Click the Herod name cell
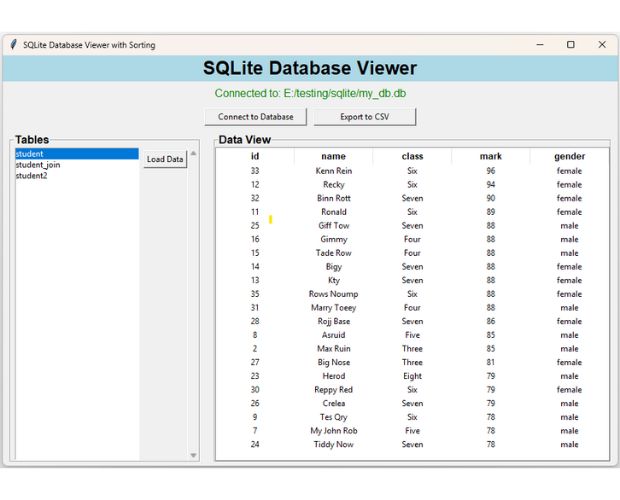Viewport: 620px width, 500px height. (x=333, y=376)
